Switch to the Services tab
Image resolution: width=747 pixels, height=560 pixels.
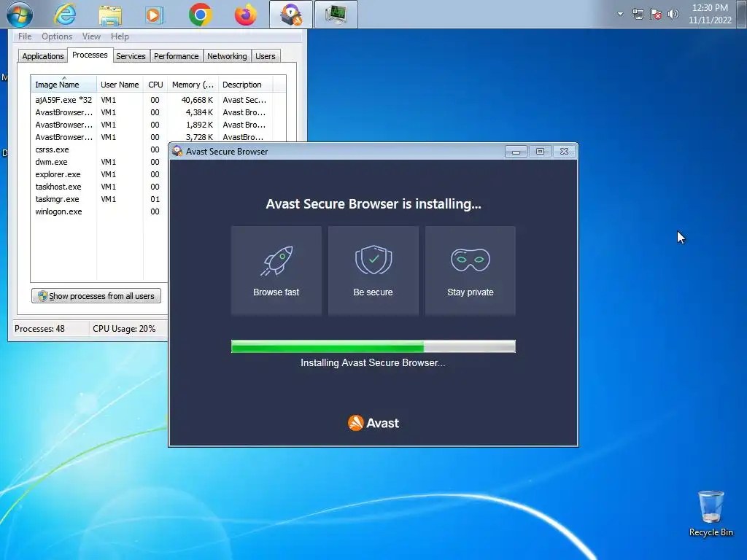(131, 56)
